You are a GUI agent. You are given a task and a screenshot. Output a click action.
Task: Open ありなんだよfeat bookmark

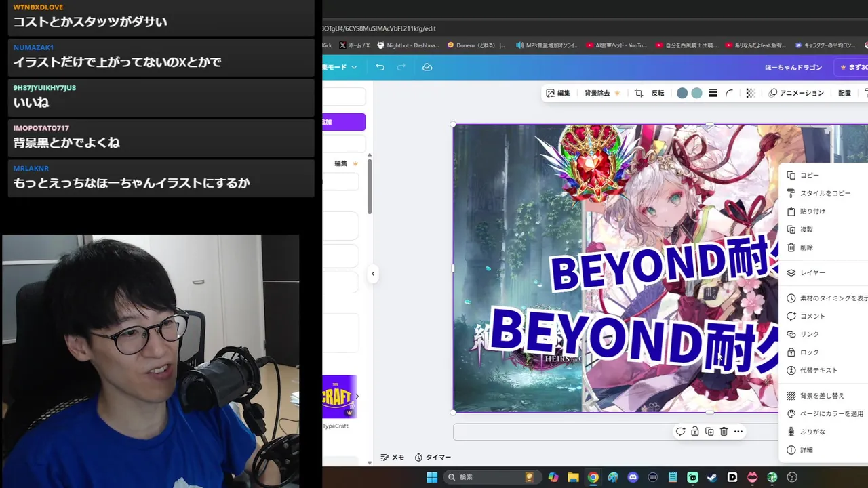click(x=755, y=45)
